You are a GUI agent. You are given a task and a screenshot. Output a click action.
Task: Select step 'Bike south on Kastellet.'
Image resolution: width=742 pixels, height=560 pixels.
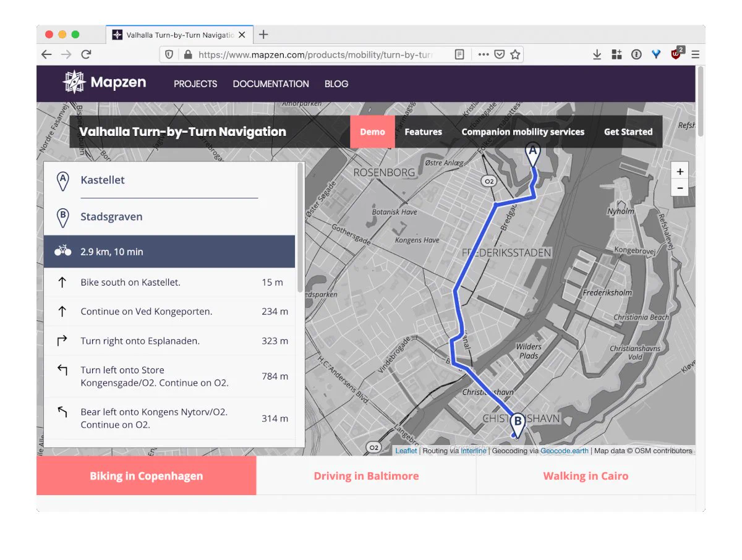point(169,282)
